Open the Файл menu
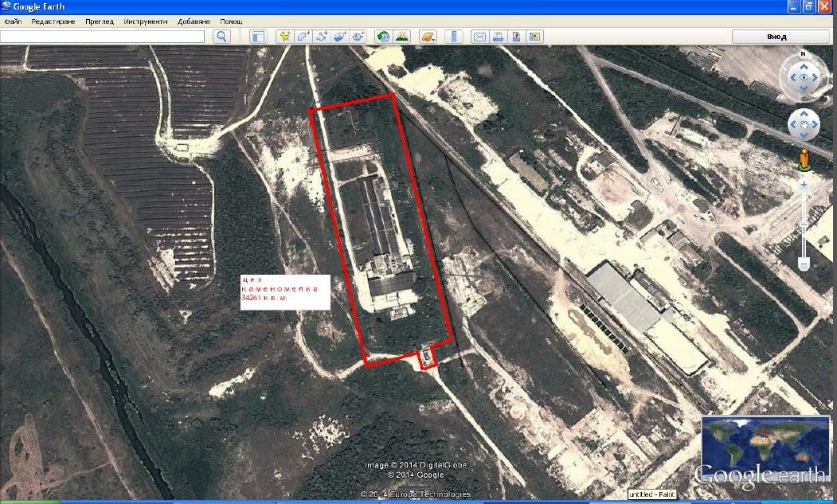Screen dimensions: 837x504 point(13,21)
